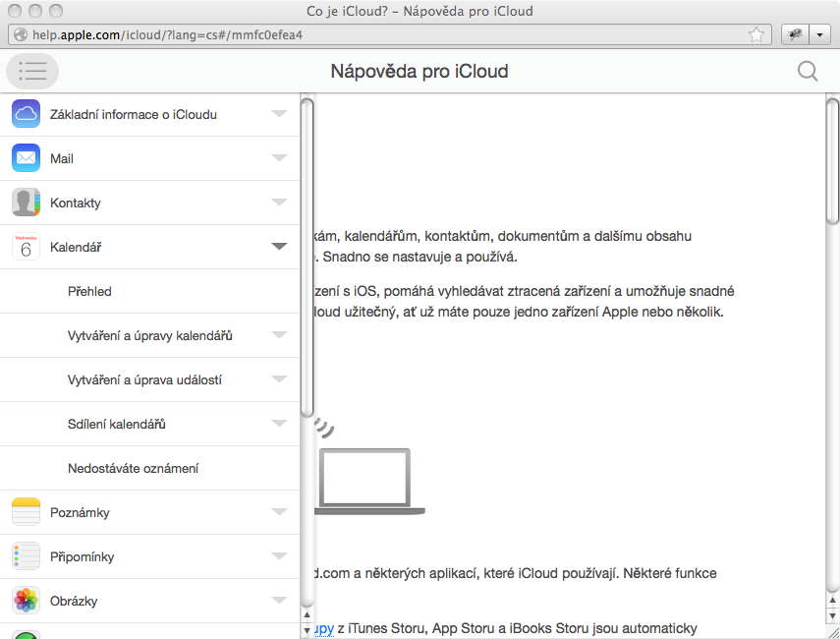Image resolution: width=840 pixels, height=639 pixels.
Task: Click the main page scrollbar thumb
Action: click(x=832, y=161)
